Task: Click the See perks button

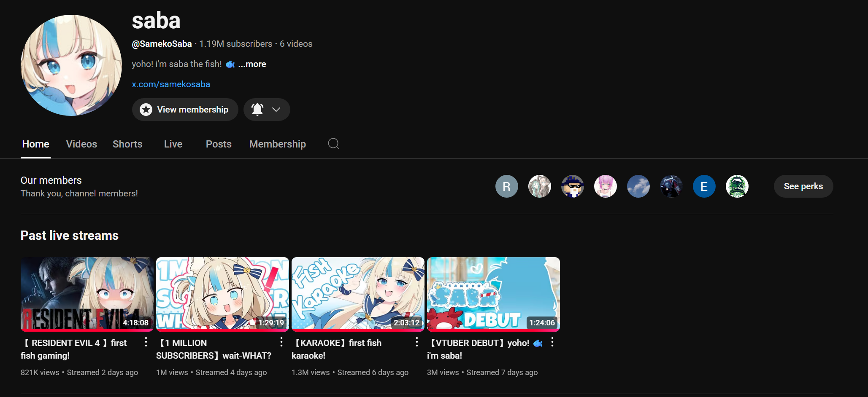Action: 803,186
